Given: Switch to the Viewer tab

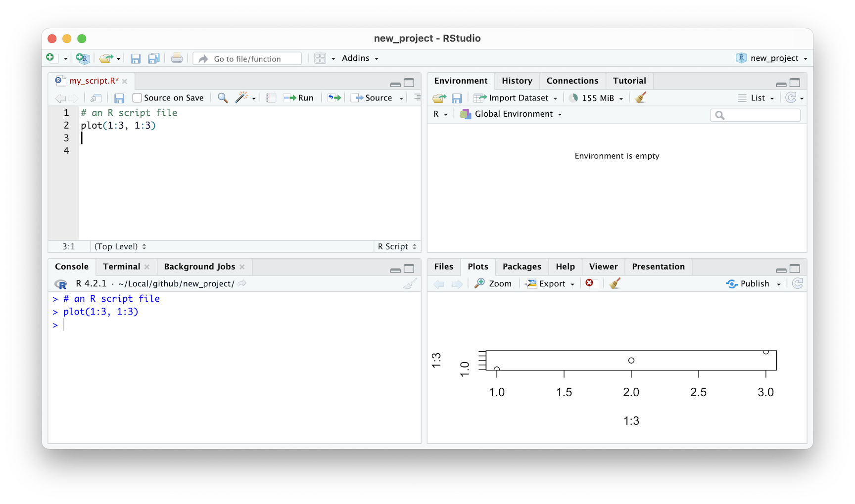Looking at the screenshot, I should [x=604, y=267].
